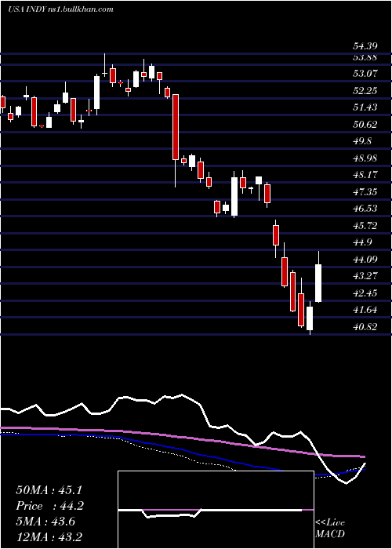392x549 pixels.
Task: Click the 50MA : 45.1 readout
Action: coord(50,490)
